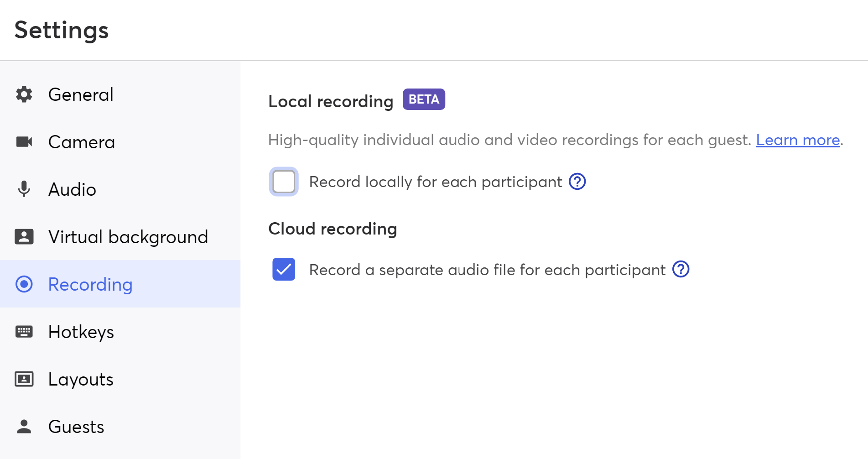Click the Local recording heading

[x=331, y=101]
